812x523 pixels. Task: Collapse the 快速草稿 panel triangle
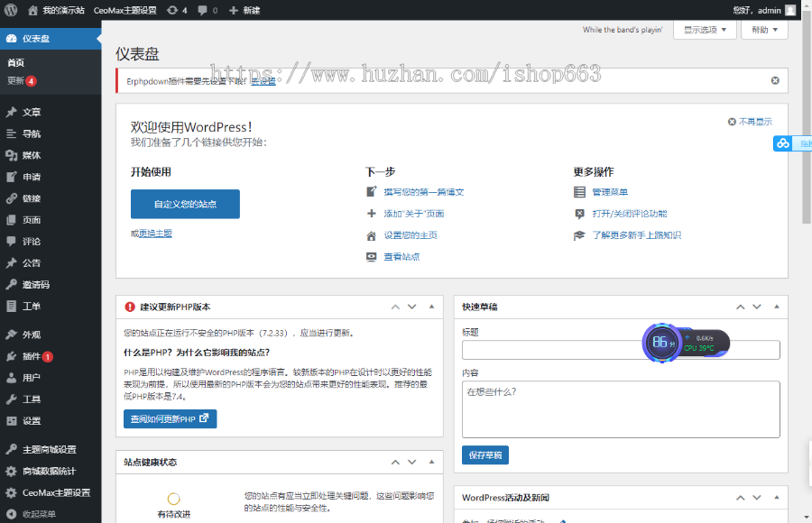[x=773, y=307]
